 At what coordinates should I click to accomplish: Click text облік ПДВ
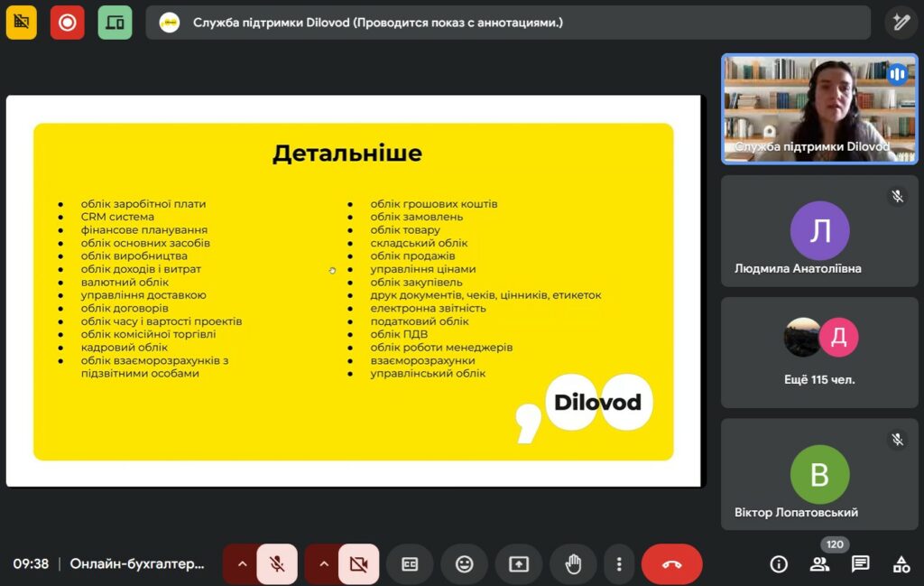[x=399, y=334]
